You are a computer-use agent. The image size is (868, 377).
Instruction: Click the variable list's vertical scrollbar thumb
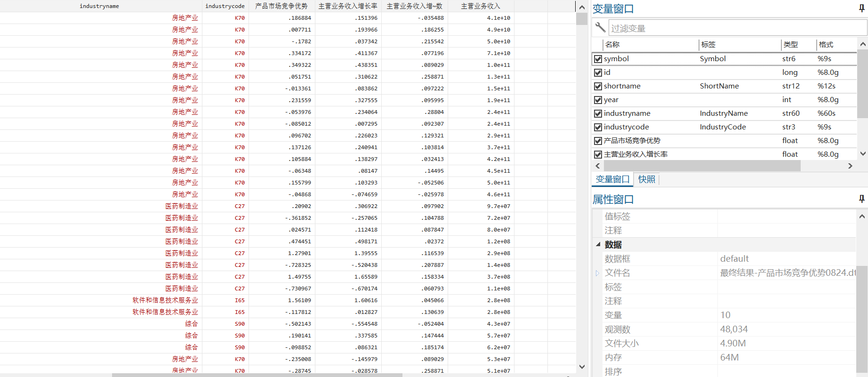tap(862, 84)
